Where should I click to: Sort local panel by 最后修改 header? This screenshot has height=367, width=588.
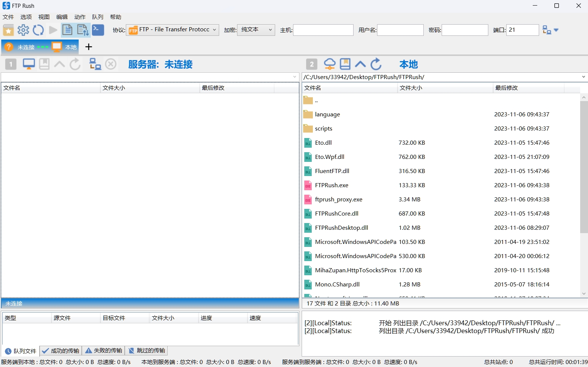(529, 88)
